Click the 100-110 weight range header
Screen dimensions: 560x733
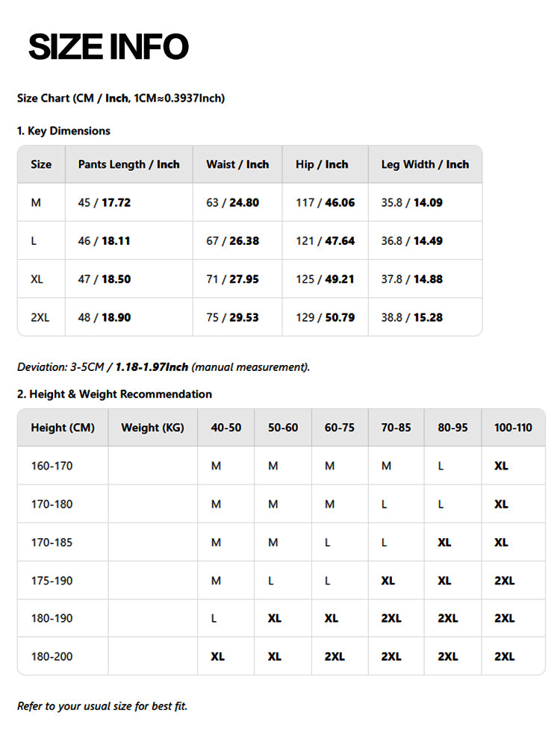click(x=513, y=428)
